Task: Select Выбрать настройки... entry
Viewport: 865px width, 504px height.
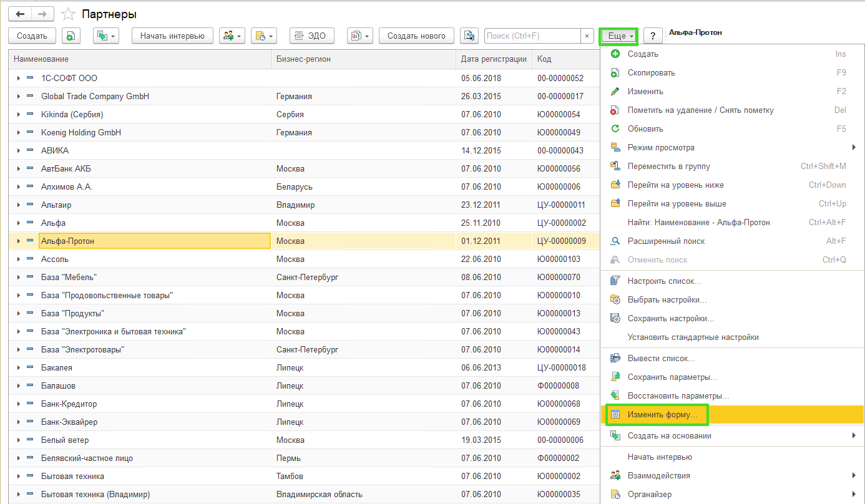Action: [731, 300]
